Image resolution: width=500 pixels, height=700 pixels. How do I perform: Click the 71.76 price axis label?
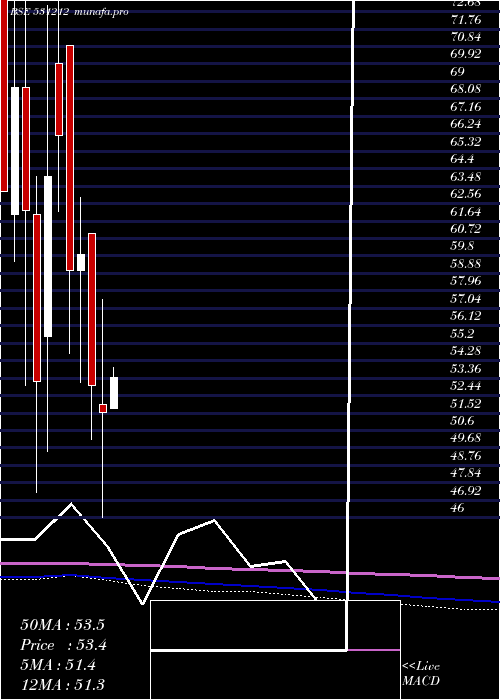466,19
